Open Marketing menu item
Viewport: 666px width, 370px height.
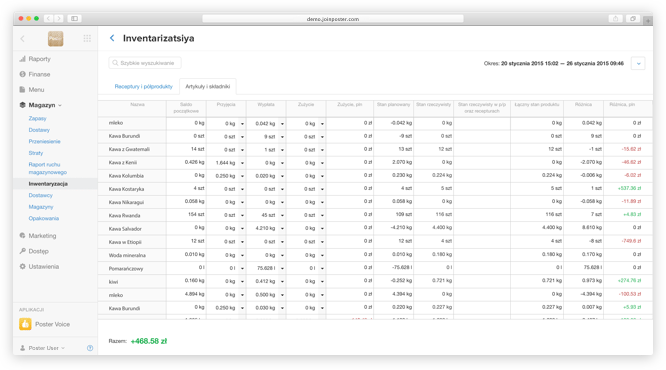coord(42,235)
